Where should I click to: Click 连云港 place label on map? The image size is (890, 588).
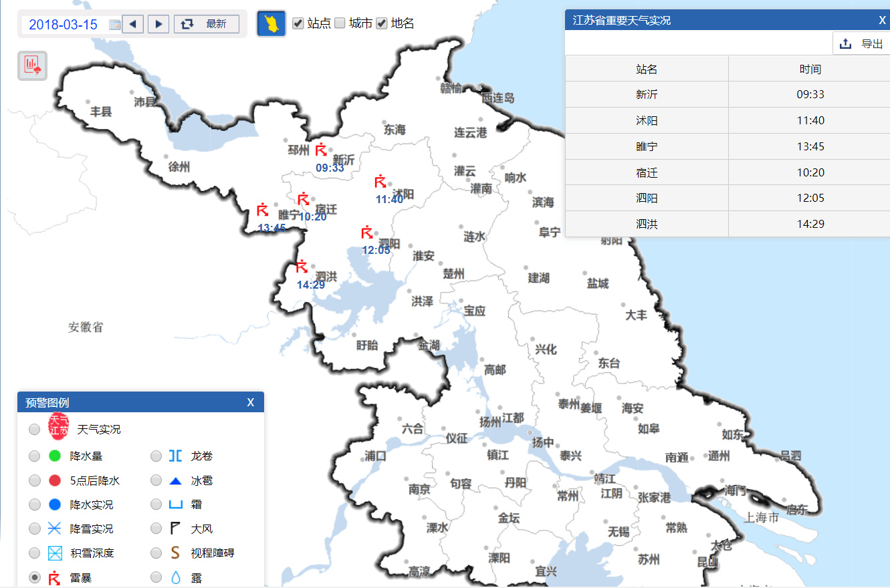tap(471, 132)
